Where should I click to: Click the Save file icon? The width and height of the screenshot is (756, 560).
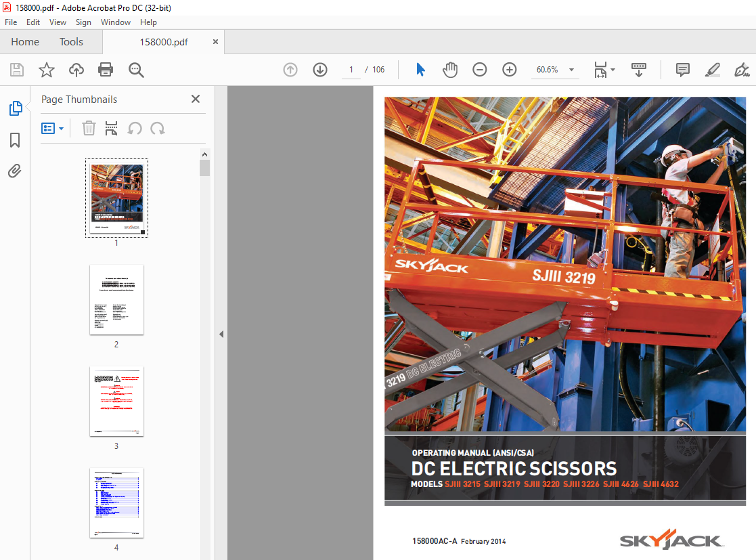(17, 70)
